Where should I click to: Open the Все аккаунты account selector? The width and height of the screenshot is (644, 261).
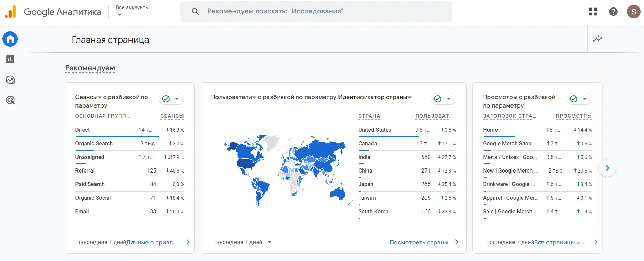pos(133,11)
